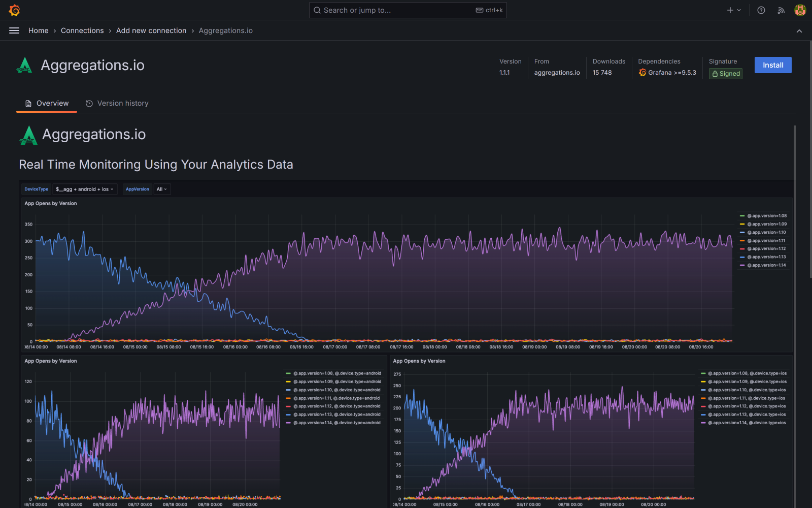The image size is (812, 508).
Task: Click the Real Time Monitoring heading
Action: pos(156,165)
